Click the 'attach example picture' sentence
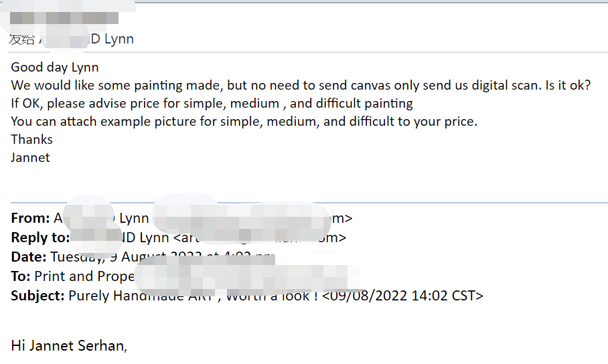The image size is (608, 364). pos(244,122)
